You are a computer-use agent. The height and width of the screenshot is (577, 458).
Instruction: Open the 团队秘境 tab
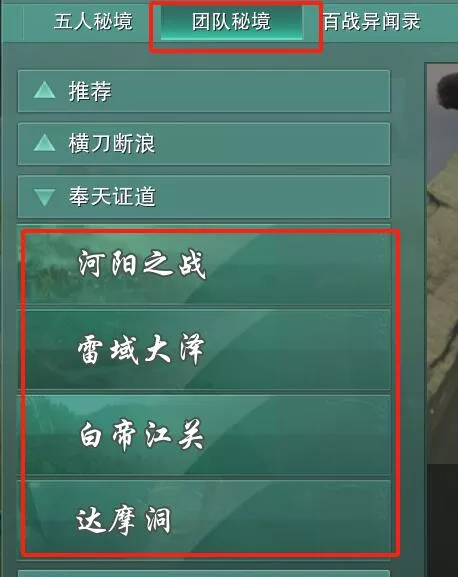(x=232, y=21)
